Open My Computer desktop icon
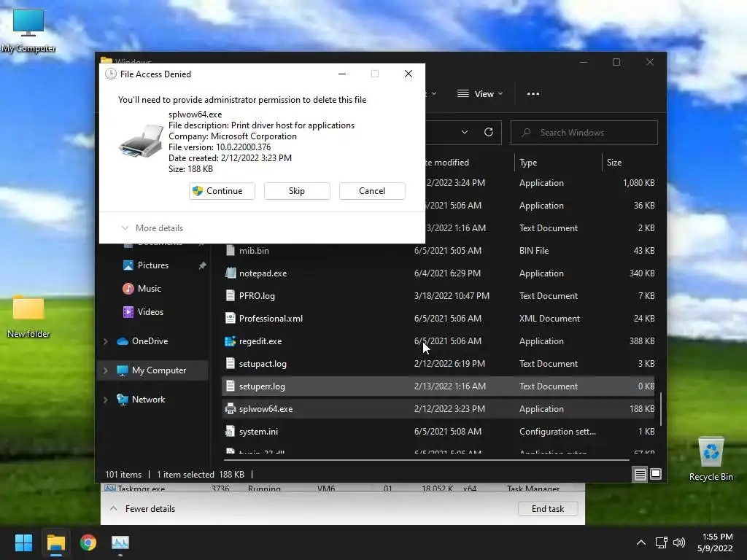This screenshot has width=747, height=560. 28,31
